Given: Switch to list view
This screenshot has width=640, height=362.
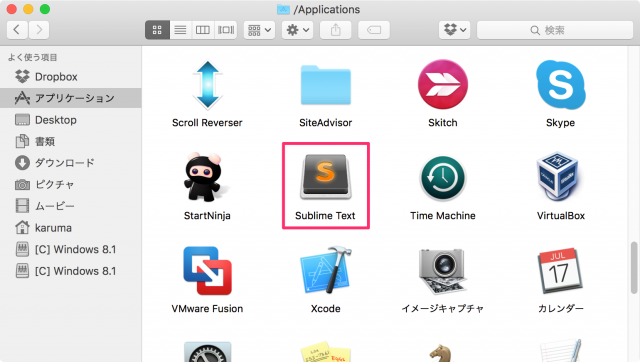Looking at the screenshot, I should click(180, 30).
